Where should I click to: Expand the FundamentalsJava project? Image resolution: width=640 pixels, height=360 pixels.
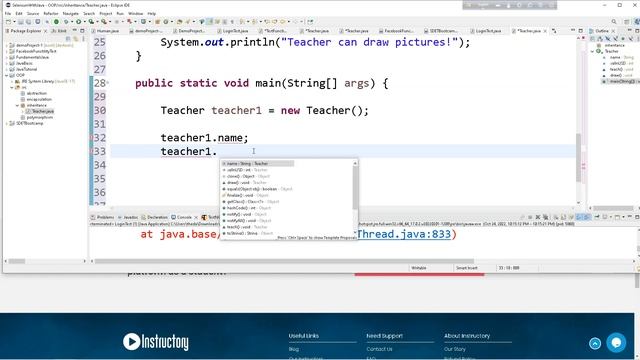[x=7, y=57]
